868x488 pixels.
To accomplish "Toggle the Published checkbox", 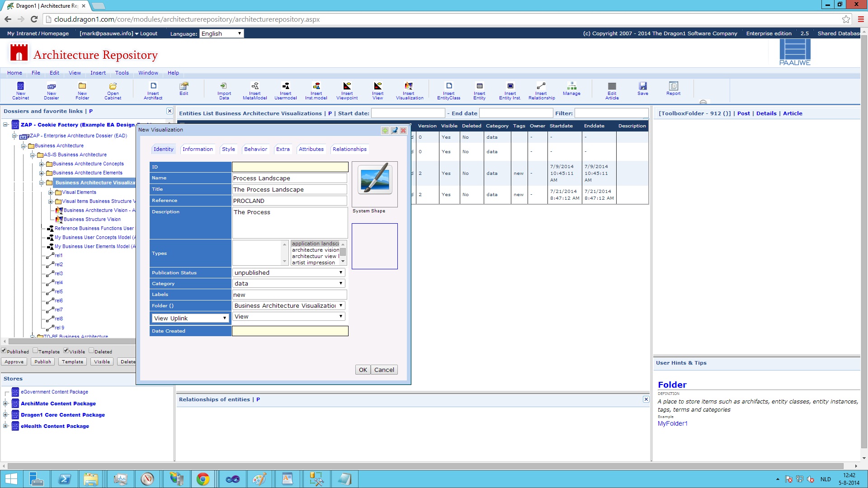I will click(x=4, y=351).
